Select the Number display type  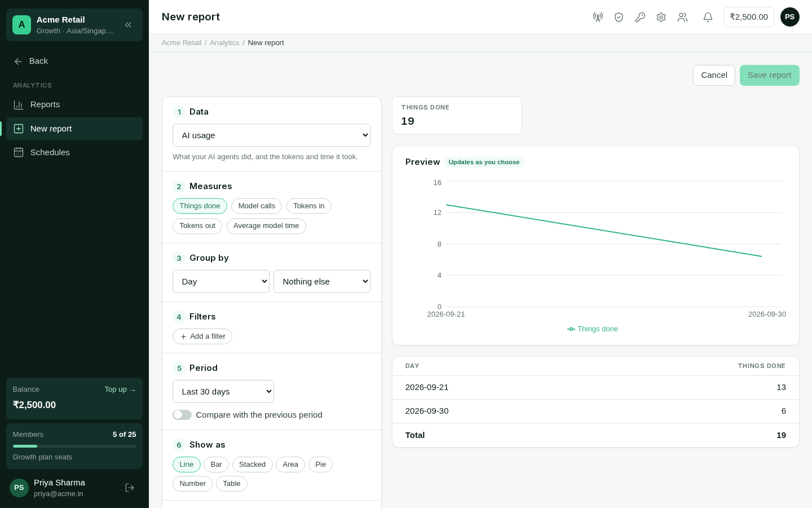[x=192, y=484]
